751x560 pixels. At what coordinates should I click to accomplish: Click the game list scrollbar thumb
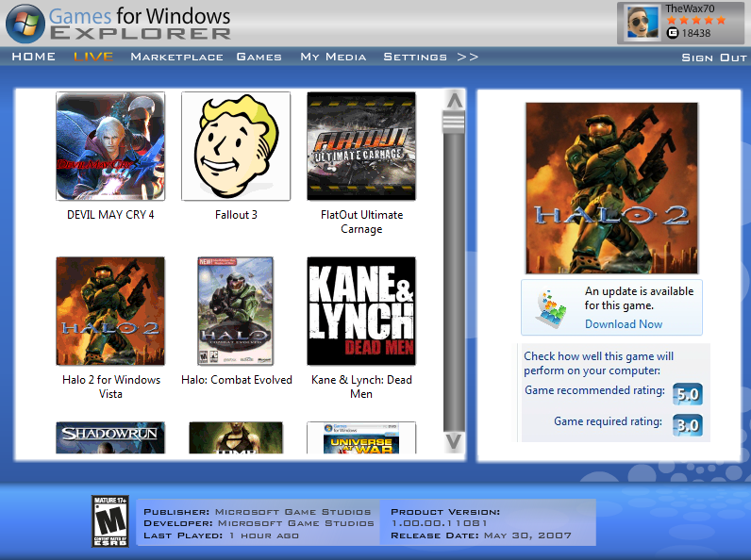coord(454,122)
